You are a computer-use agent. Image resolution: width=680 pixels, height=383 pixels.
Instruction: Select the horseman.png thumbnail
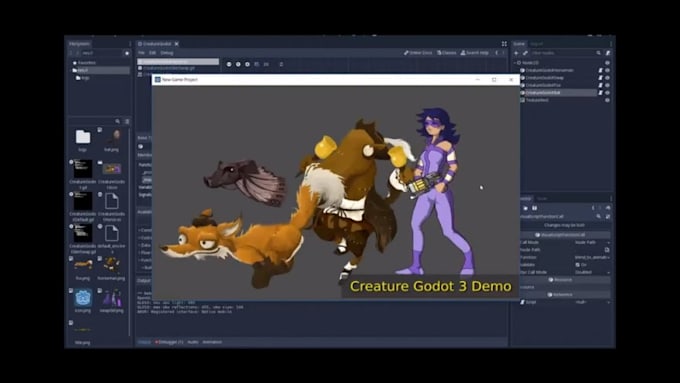coord(112,265)
